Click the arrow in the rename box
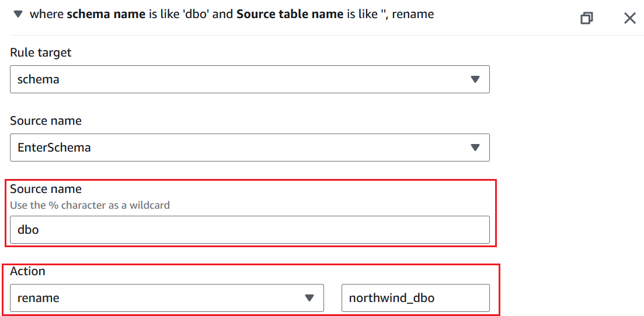The height and width of the screenshot is (316, 644). (x=309, y=298)
